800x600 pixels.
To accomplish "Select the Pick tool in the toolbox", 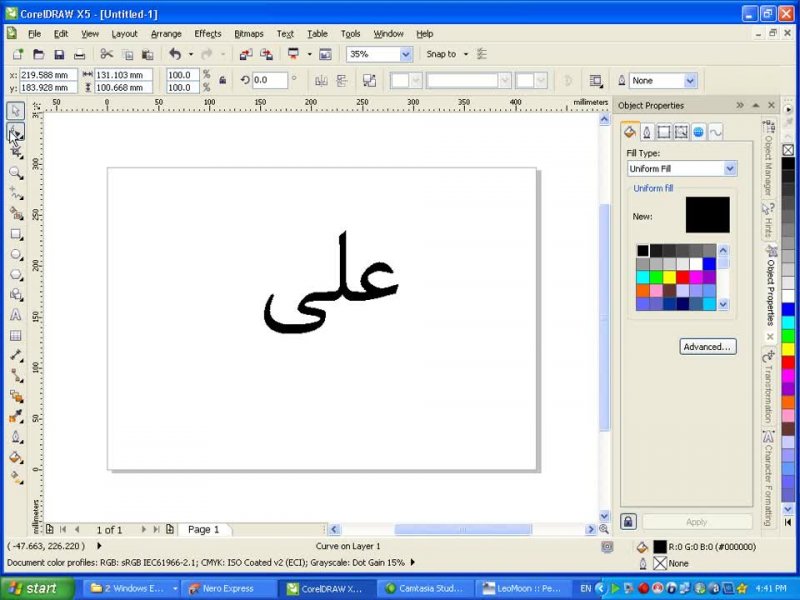I will (x=16, y=111).
